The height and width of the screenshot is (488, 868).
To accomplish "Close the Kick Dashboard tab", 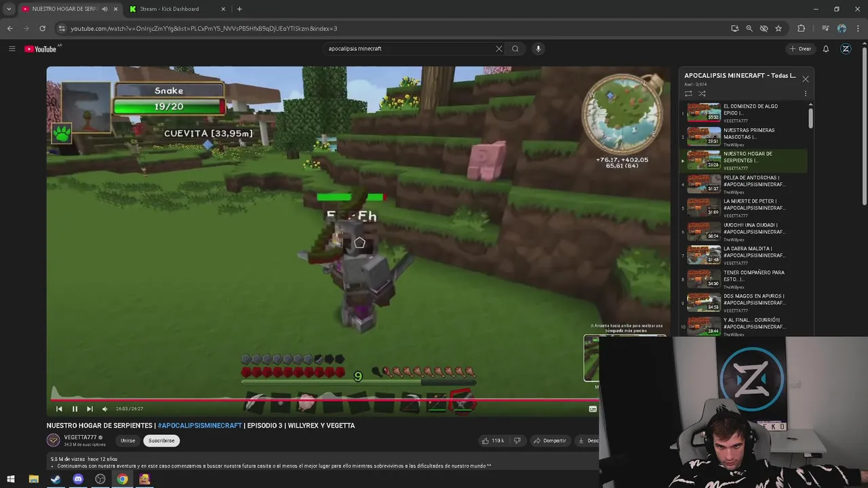I will tap(223, 9).
